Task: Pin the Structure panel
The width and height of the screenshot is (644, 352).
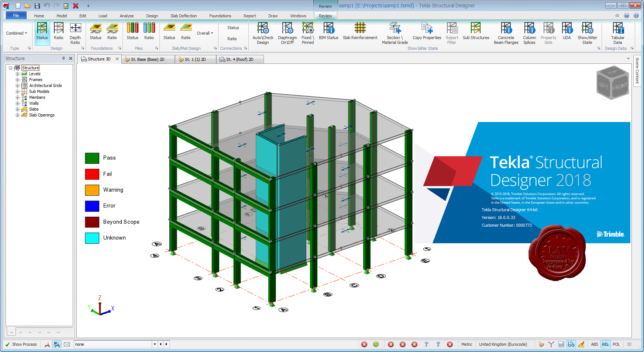Action: pyautogui.click(x=63, y=58)
